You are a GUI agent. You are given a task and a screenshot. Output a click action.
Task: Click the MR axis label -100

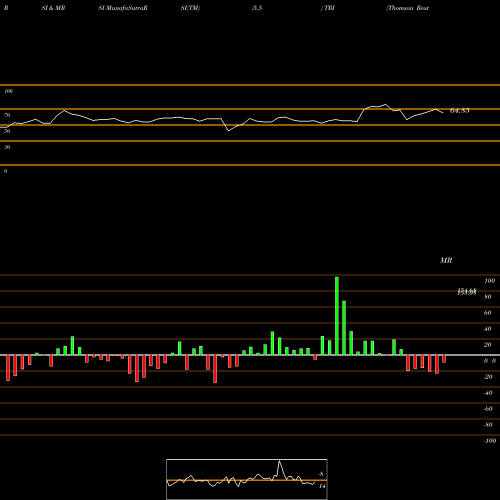pos(490,441)
